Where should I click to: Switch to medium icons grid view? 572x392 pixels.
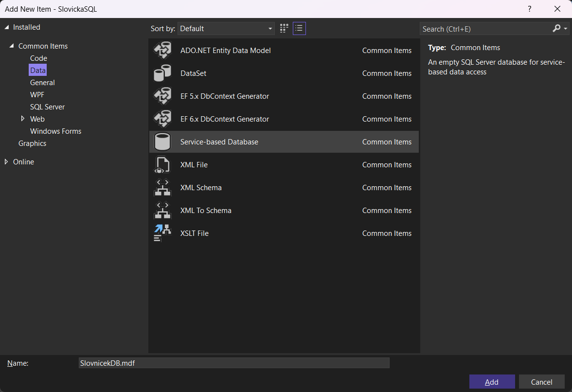click(284, 29)
